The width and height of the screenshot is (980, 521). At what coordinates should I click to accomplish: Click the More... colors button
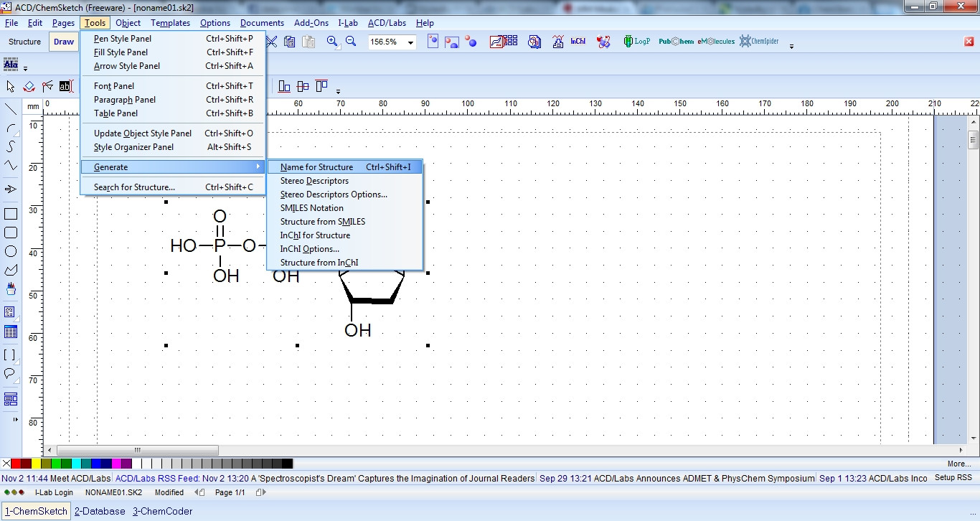pyautogui.click(x=958, y=464)
